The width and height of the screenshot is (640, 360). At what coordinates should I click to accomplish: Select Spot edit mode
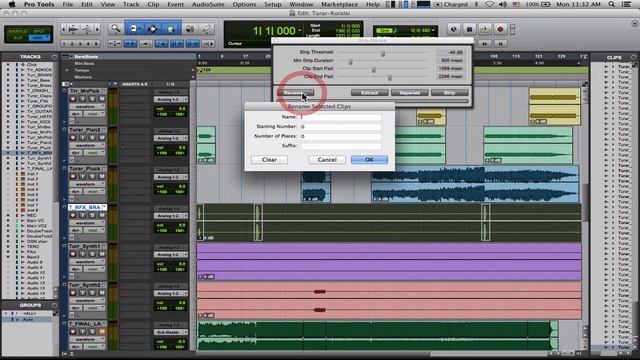point(39,31)
